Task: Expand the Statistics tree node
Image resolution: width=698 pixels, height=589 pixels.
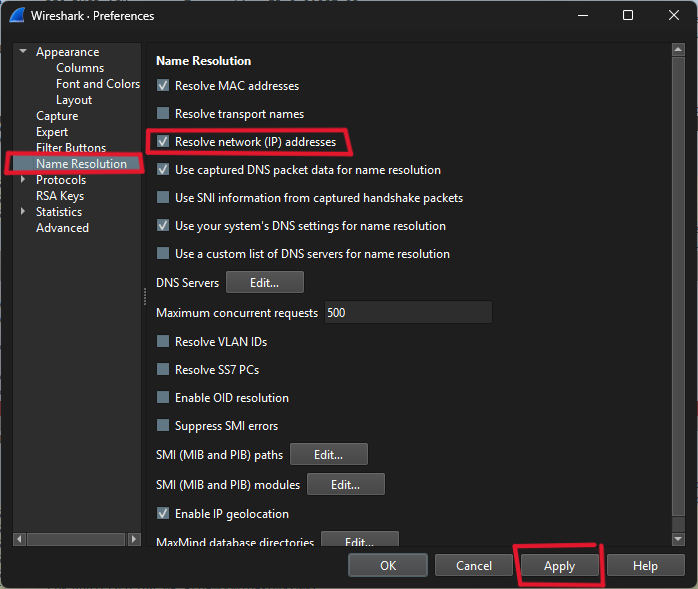Action: pos(22,212)
